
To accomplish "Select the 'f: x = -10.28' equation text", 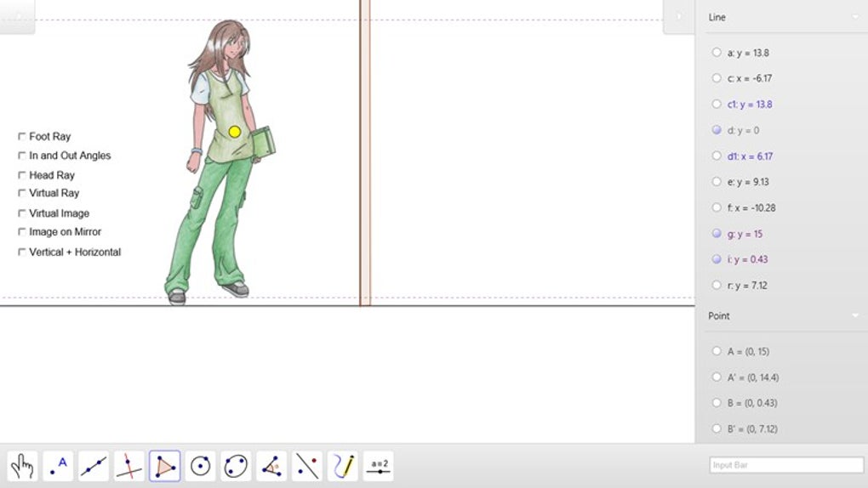I will [x=751, y=208].
